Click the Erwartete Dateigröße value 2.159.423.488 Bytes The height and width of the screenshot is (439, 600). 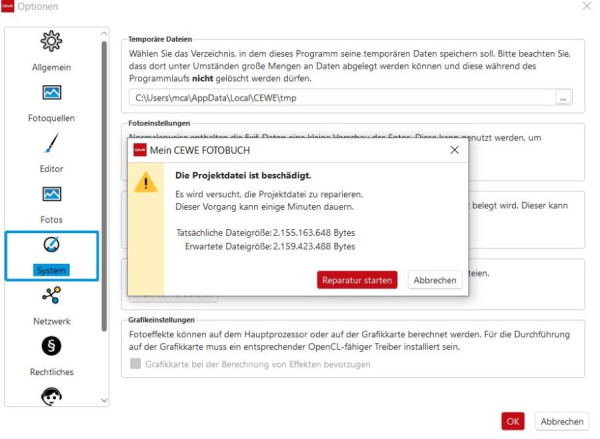(x=314, y=246)
